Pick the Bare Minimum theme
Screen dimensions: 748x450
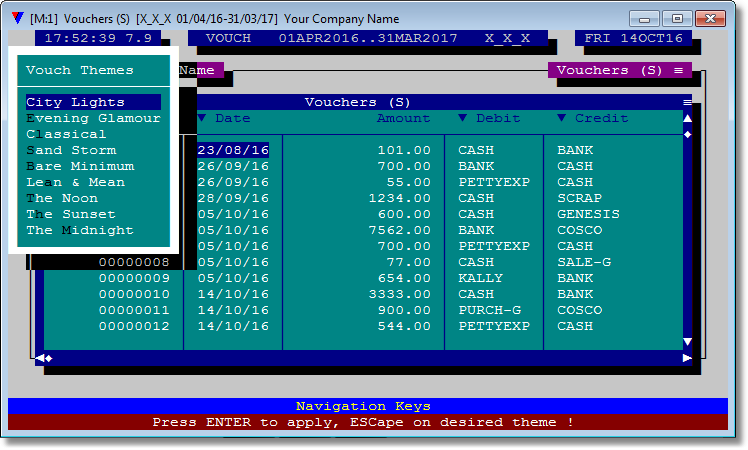click(x=94, y=166)
